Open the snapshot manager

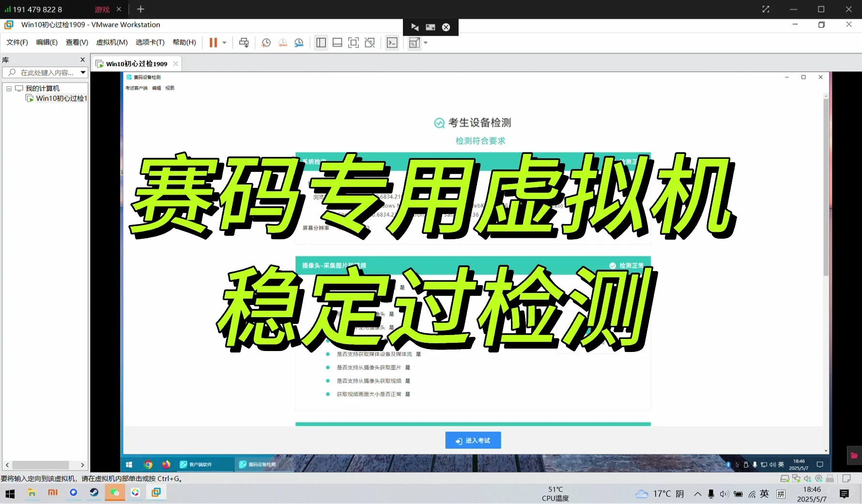[299, 43]
